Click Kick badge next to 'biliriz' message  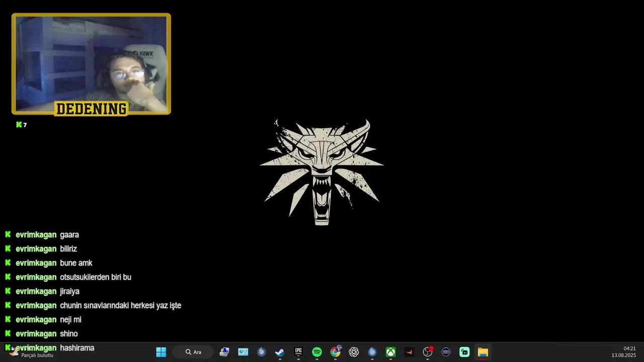tap(8, 249)
